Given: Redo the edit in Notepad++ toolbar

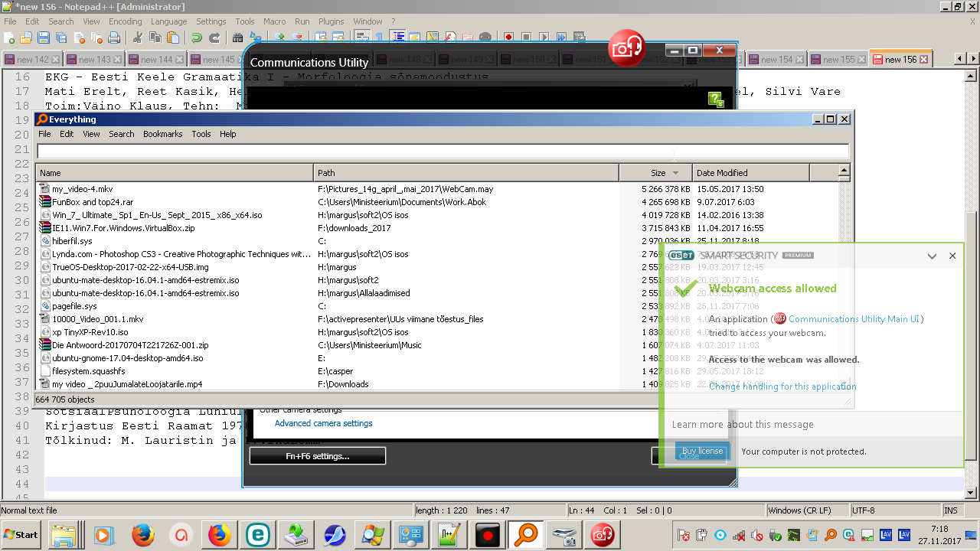Looking at the screenshot, I should 214,37.
